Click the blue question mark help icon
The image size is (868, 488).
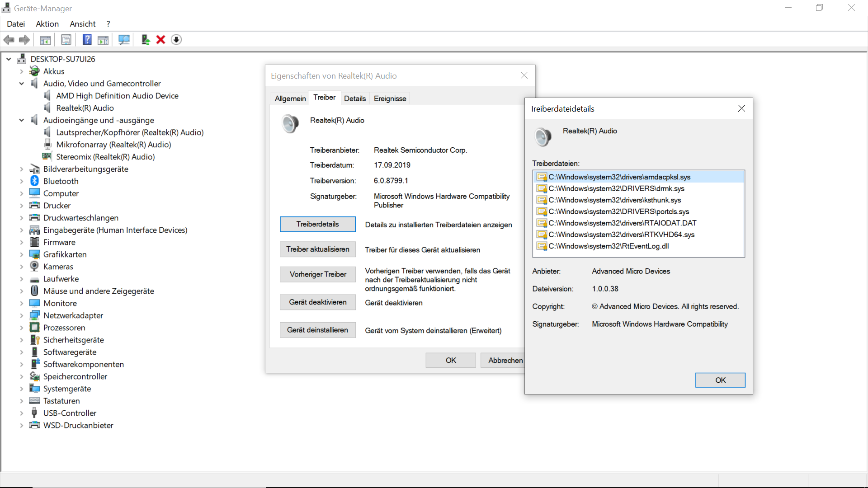click(x=87, y=40)
